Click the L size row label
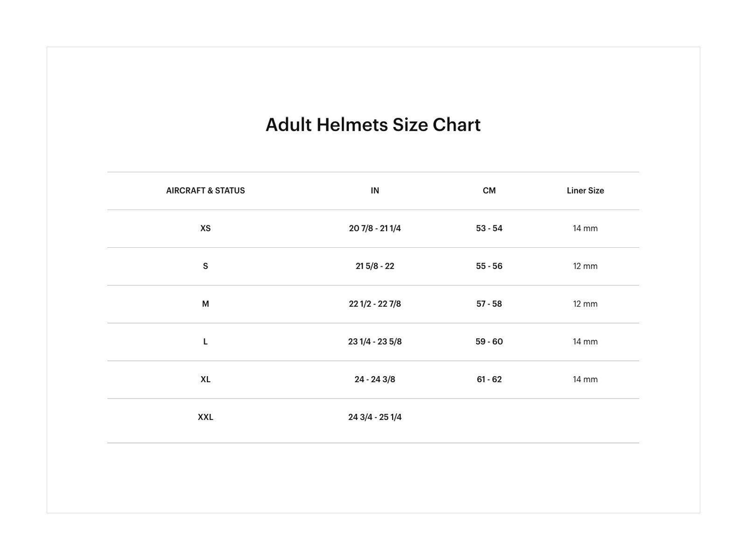Screen dimensions: 747x560 click(205, 342)
